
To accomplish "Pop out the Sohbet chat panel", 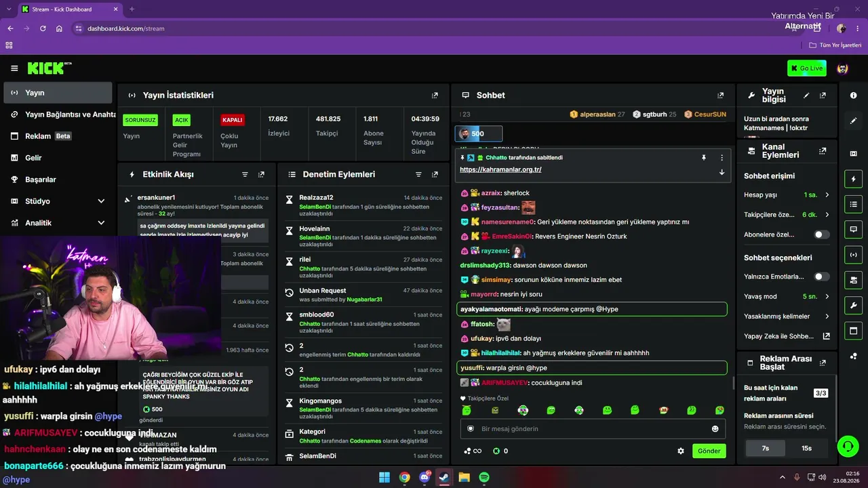I will pos(720,96).
